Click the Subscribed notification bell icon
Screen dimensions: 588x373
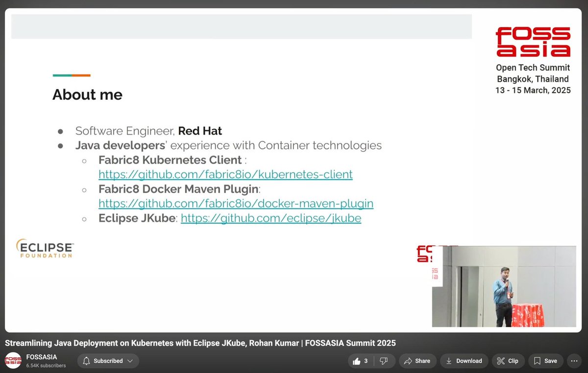(86, 361)
